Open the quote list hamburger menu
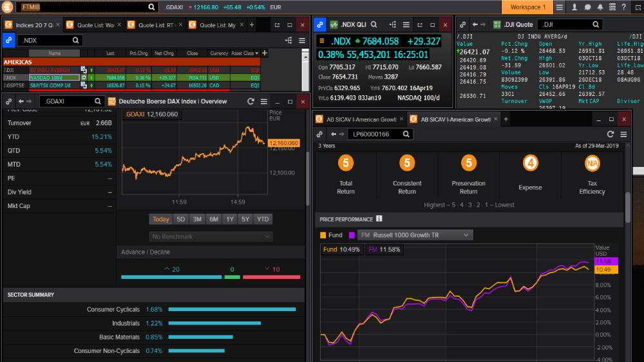 [302, 41]
